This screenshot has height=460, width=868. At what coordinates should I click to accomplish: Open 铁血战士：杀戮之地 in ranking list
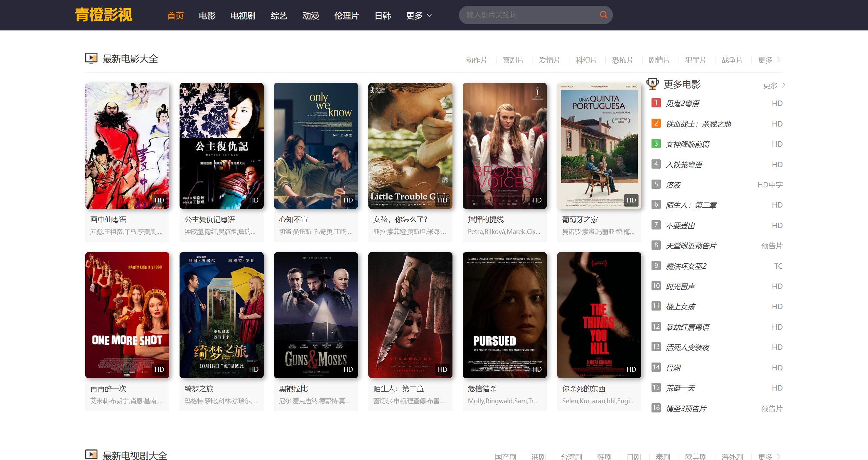tap(698, 124)
